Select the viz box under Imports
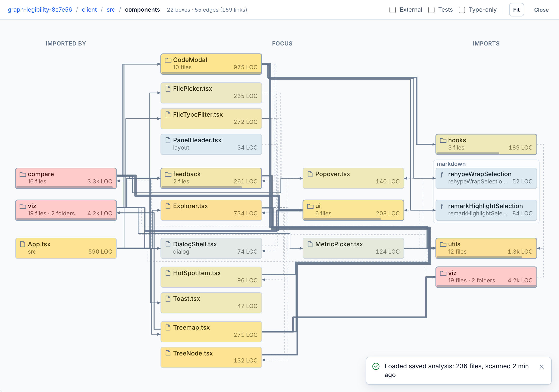 click(486, 277)
